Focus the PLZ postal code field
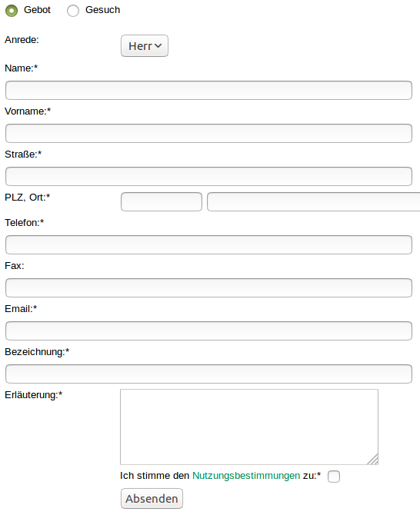 point(162,201)
